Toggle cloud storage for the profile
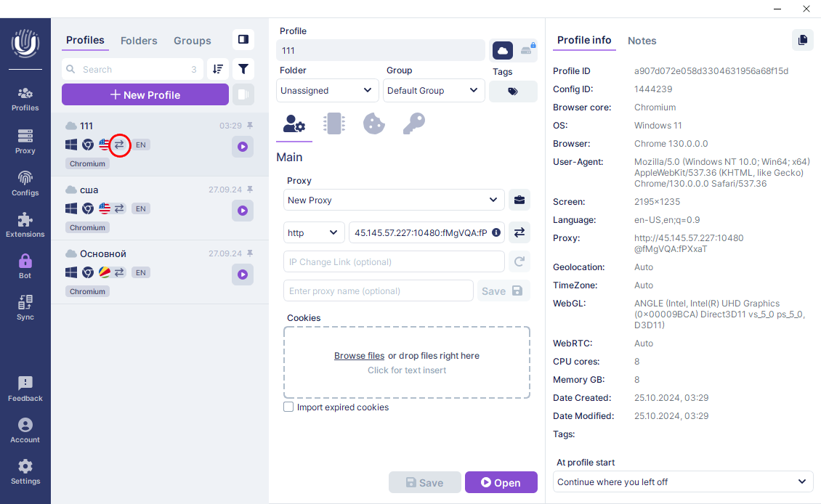 coord(503,50)
